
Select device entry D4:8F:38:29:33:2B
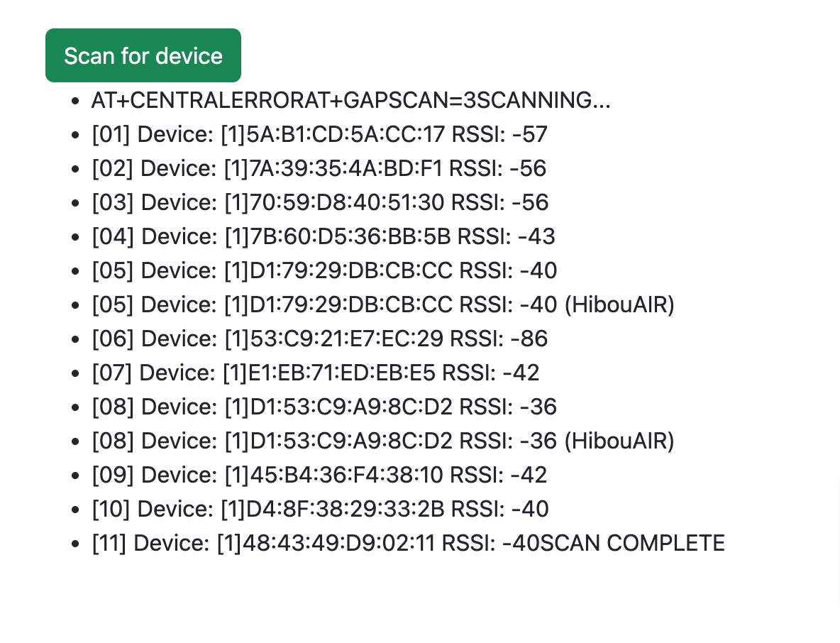[x=319, y=509]
